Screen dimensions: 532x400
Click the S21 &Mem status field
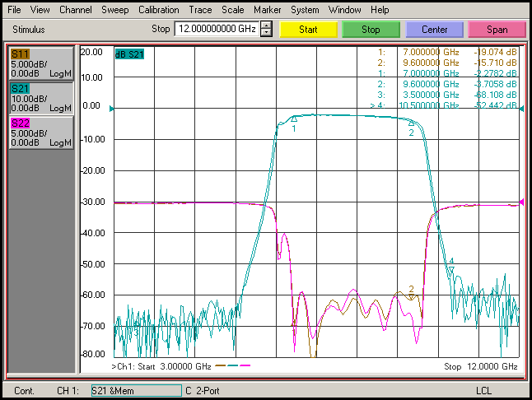point(137,390)
